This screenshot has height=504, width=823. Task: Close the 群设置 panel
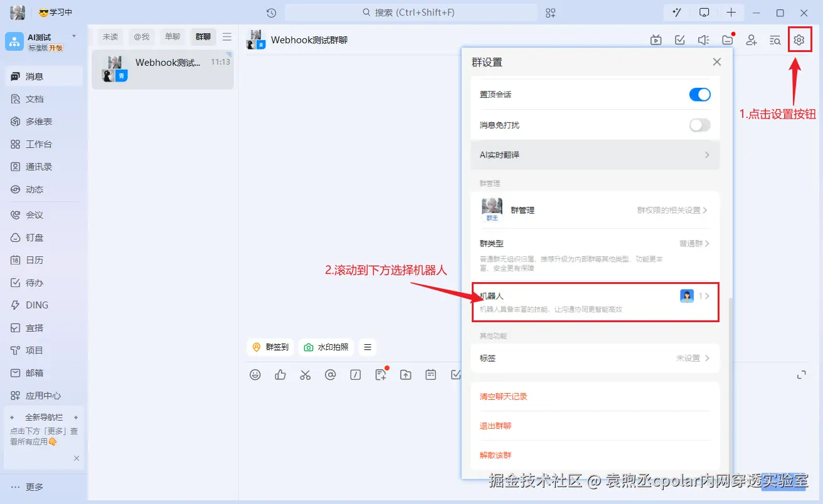click(x=717, y=62)
